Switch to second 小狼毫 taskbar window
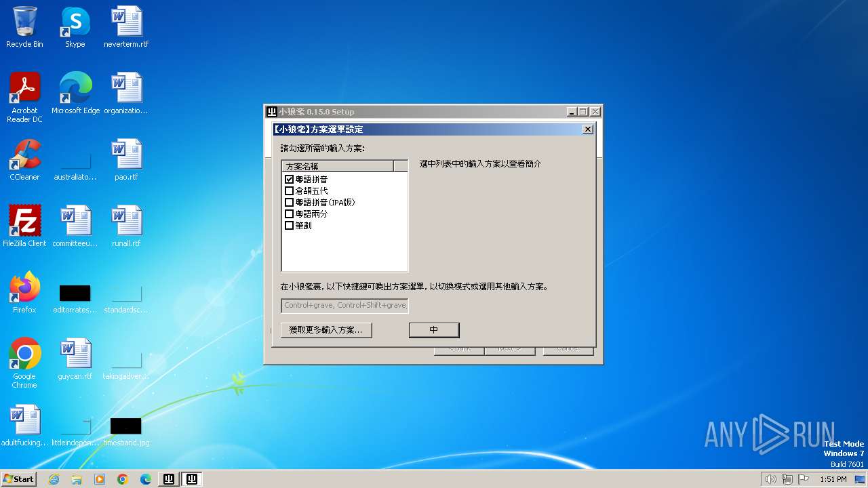The image size is (868, 488). [x=192, y=479]
